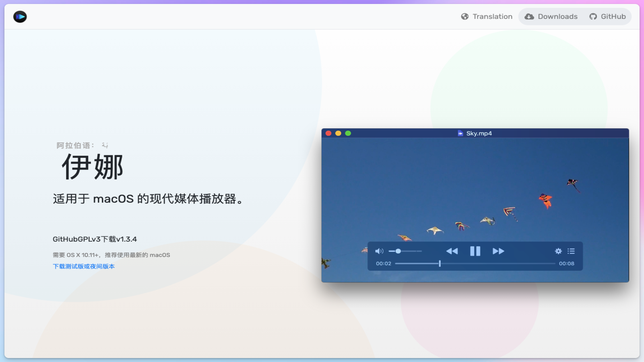Viewport: 644px width, 362px height.
Task: Click the 下载v1.3.4 download button text
Action: click(119, 239)
